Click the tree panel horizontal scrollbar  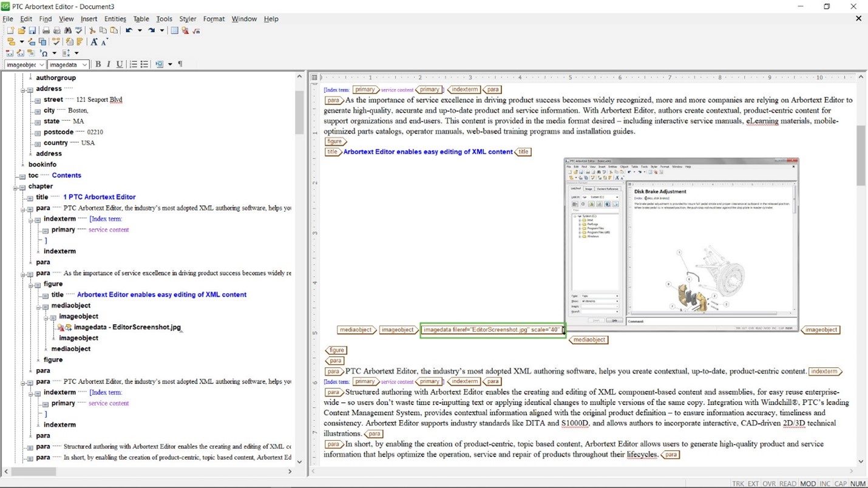pyautogui.click(x=148, y=471)
